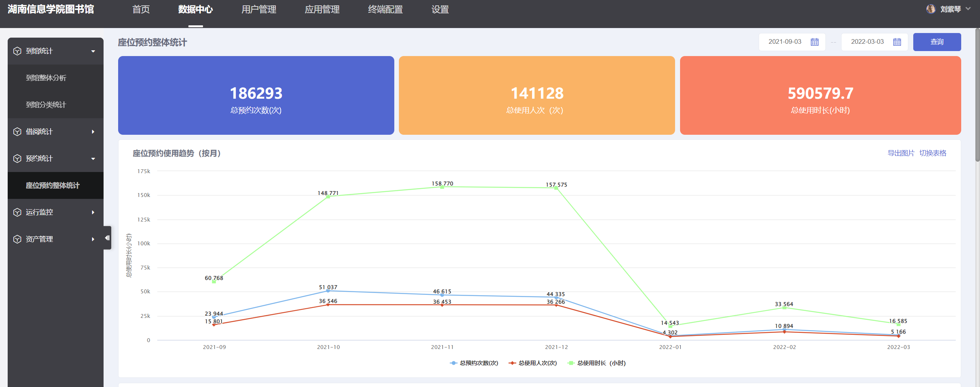This screenshot has height=387, width=980.
Task: Click the 导出图片 link
Action: 901,153
